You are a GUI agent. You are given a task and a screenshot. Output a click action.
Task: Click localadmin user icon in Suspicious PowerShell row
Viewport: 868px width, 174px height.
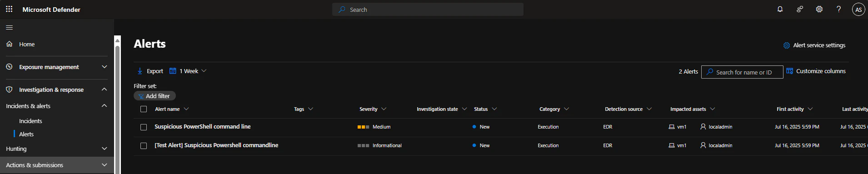703,127
